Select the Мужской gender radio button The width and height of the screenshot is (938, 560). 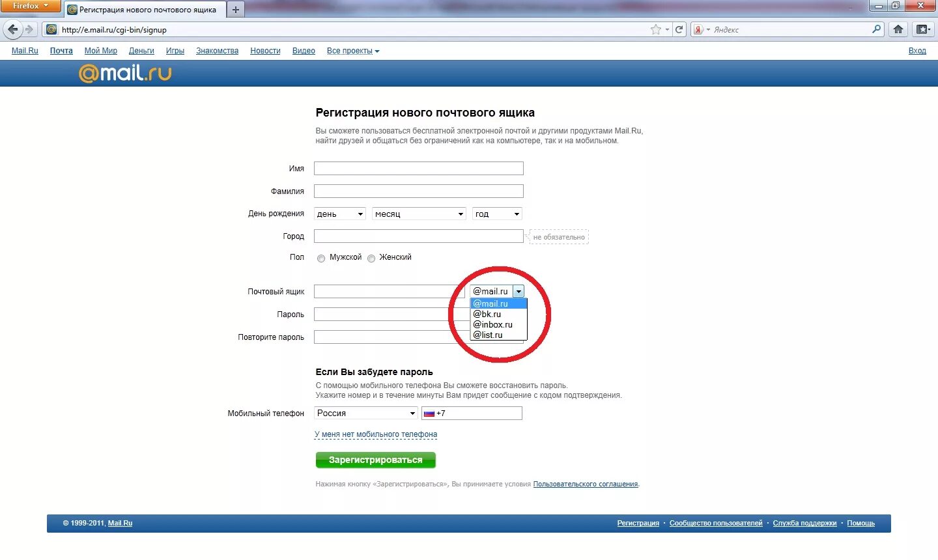tap(321, 259)
